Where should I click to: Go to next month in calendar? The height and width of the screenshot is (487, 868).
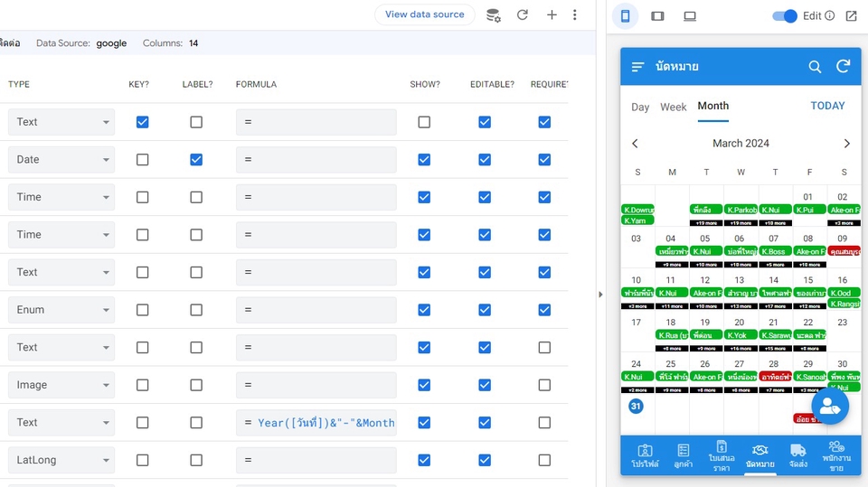[x=846, y=144]
